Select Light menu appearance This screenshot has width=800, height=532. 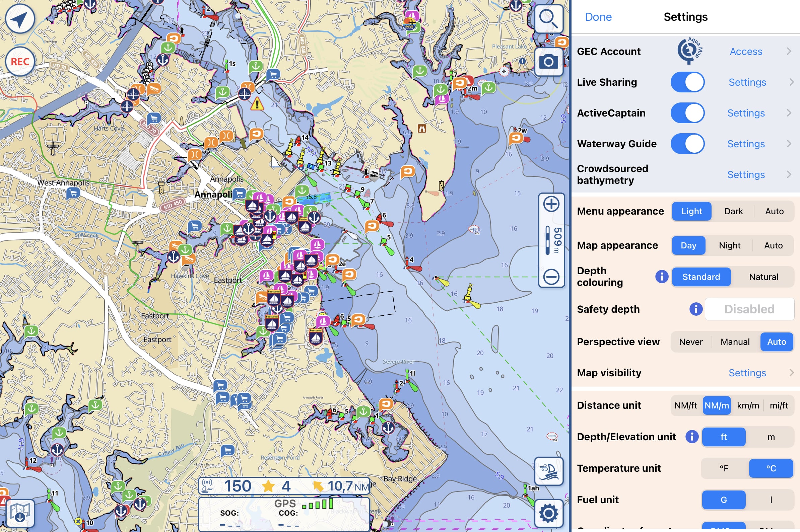tap(691, 211)
